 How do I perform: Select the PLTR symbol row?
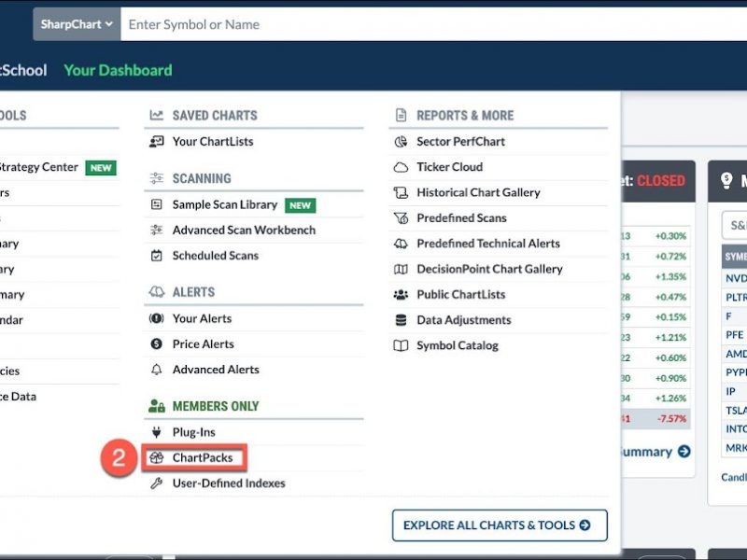pyautogui.click(x=735, y=297)
